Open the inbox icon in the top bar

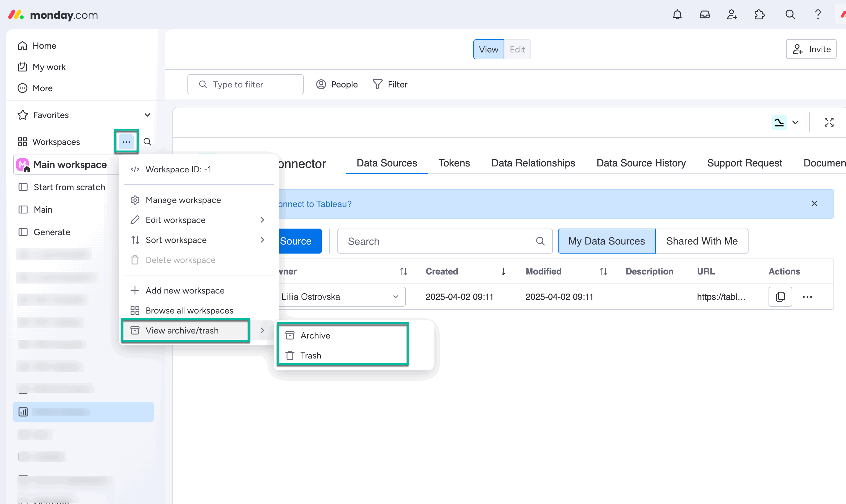pyautogui.click(x=705, y=15)
